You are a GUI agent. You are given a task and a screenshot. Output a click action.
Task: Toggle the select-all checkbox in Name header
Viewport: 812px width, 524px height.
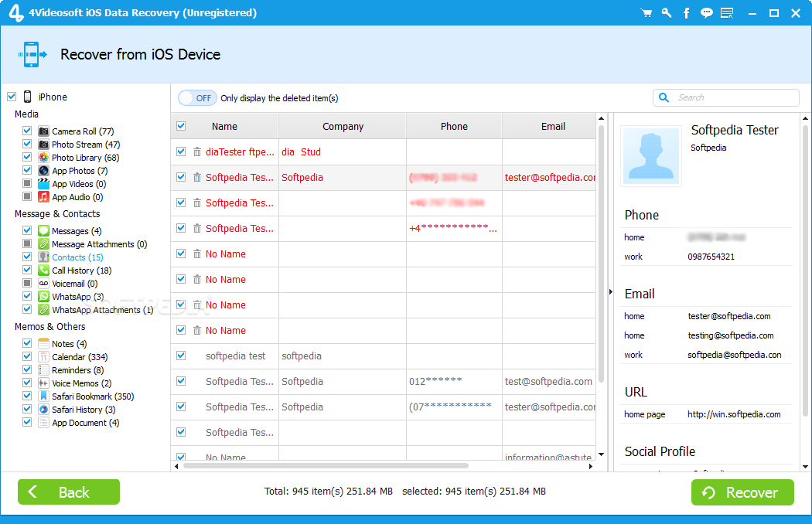pyautogui.click(x=181, y=126)
